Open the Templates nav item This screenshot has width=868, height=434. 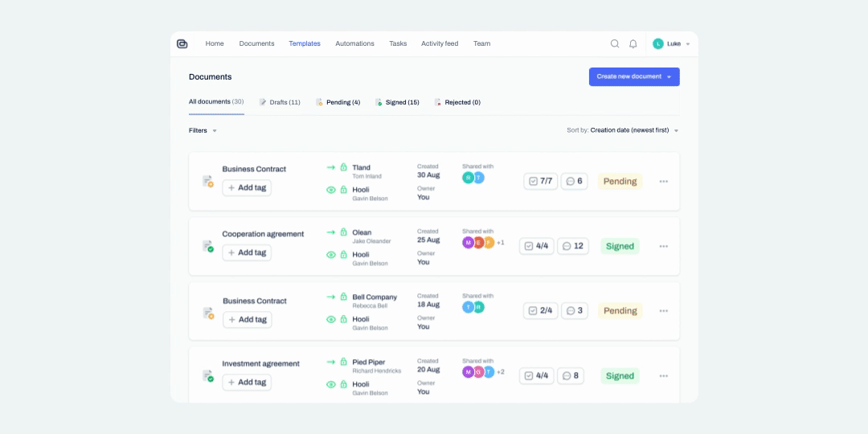point(305,43)
